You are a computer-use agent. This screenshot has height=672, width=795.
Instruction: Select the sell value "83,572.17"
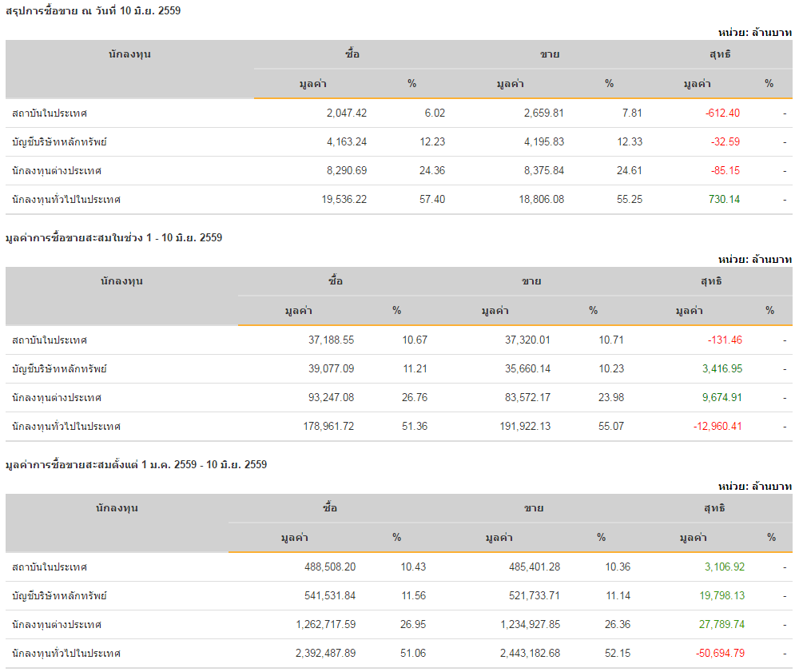pyautogui.click(x=527, y=398)
